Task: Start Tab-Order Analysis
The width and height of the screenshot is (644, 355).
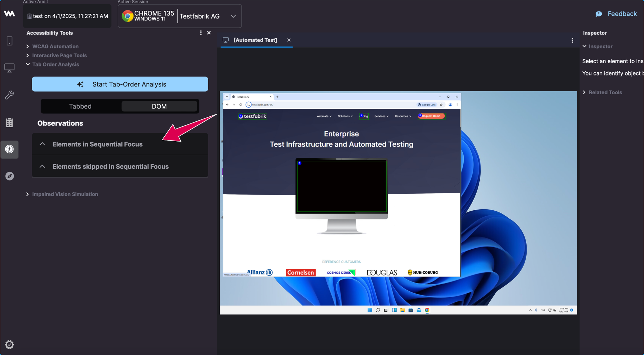Action: 120,84
